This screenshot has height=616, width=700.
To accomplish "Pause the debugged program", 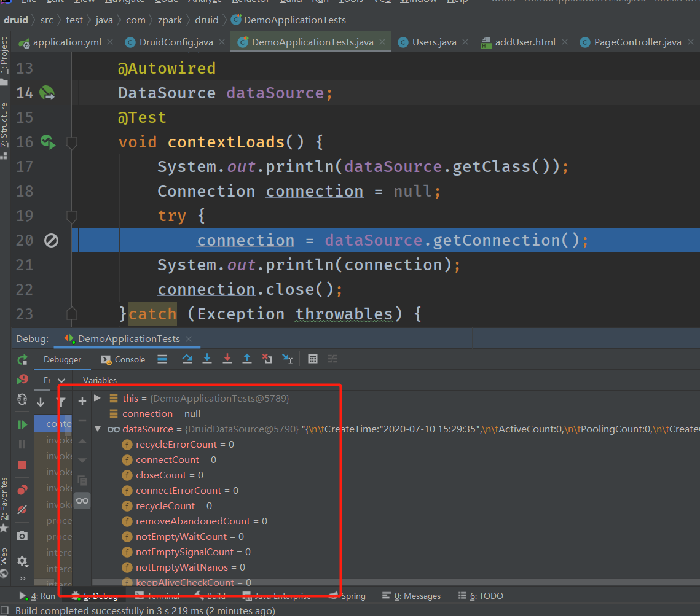I will 22,444.
